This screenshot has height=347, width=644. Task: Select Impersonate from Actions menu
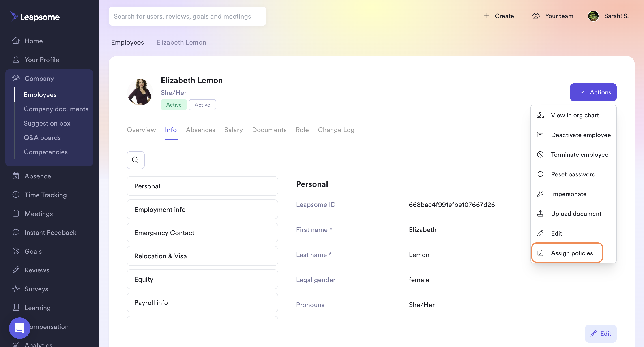click(573, 194)
